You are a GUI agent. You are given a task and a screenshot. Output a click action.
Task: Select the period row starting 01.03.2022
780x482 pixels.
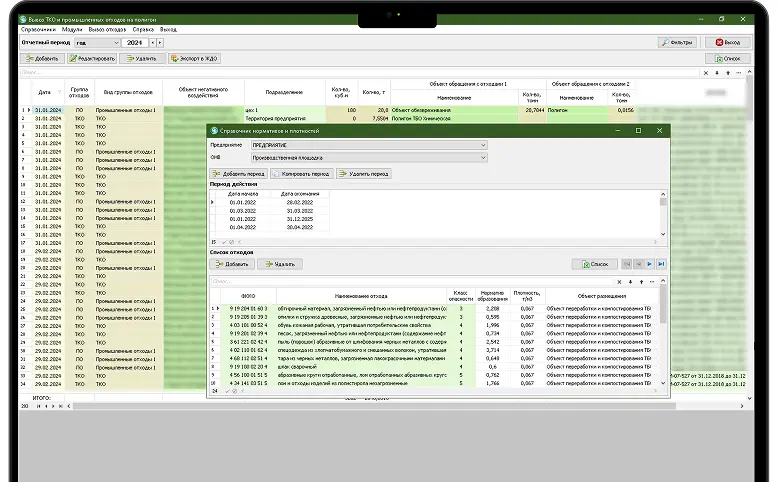243,211
